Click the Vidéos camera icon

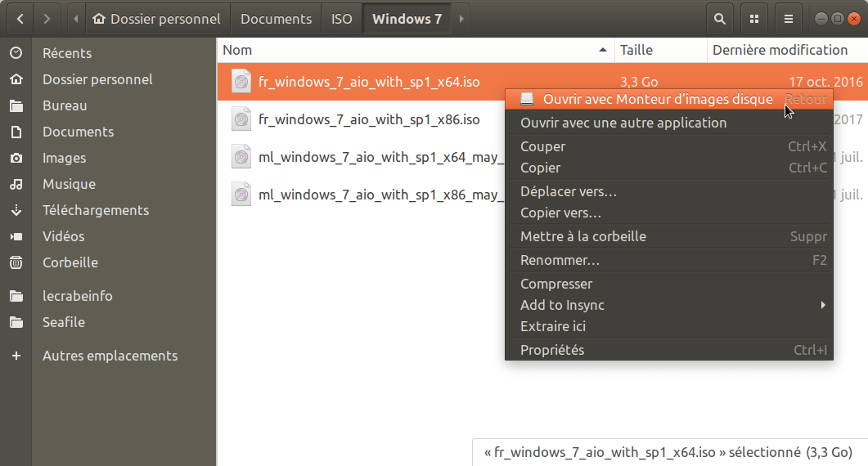(16, 236)
